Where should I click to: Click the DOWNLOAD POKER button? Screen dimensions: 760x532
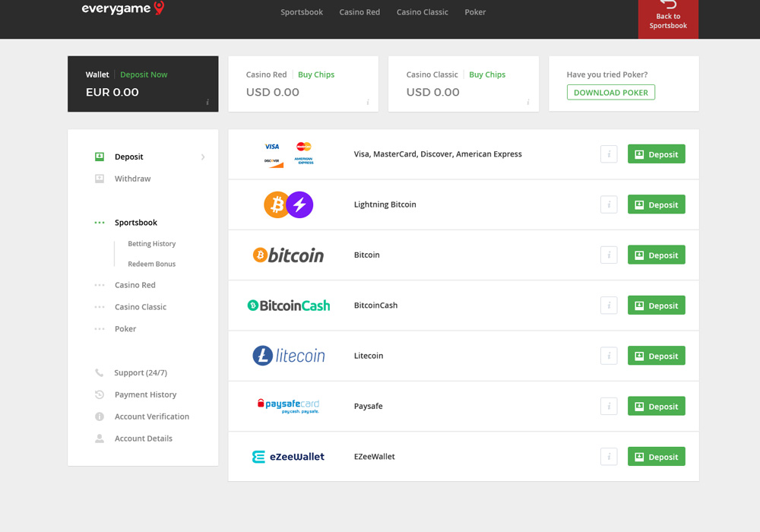pos(610,92)
